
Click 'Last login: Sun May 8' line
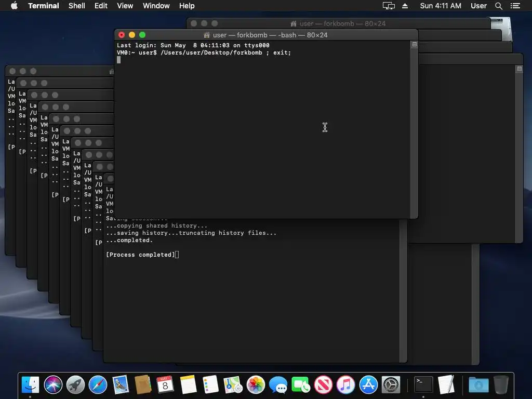click(x=193, y=45)
